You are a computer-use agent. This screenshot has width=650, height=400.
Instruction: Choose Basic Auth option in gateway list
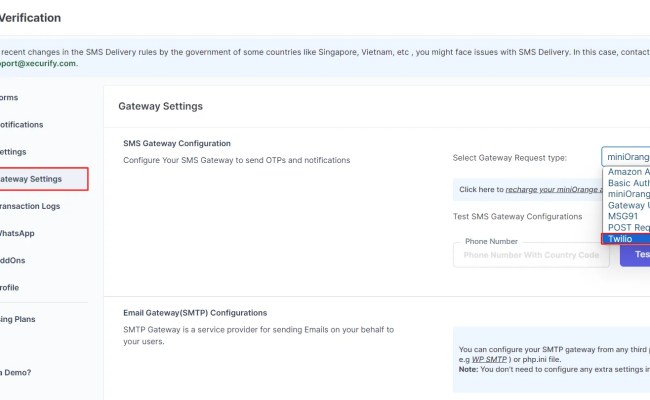[626, 183]
